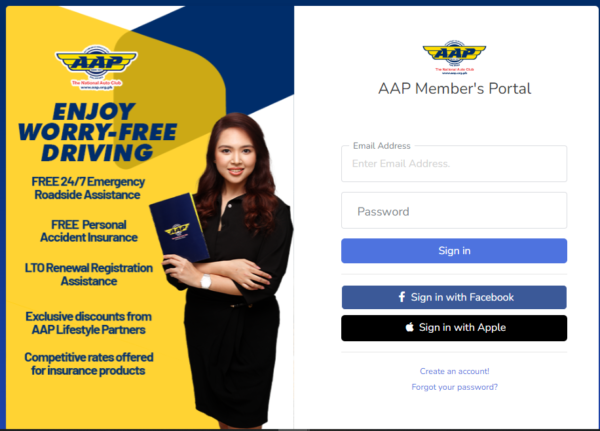
Task: Click the Facebook f icon
Action: (x=402, y=297)
